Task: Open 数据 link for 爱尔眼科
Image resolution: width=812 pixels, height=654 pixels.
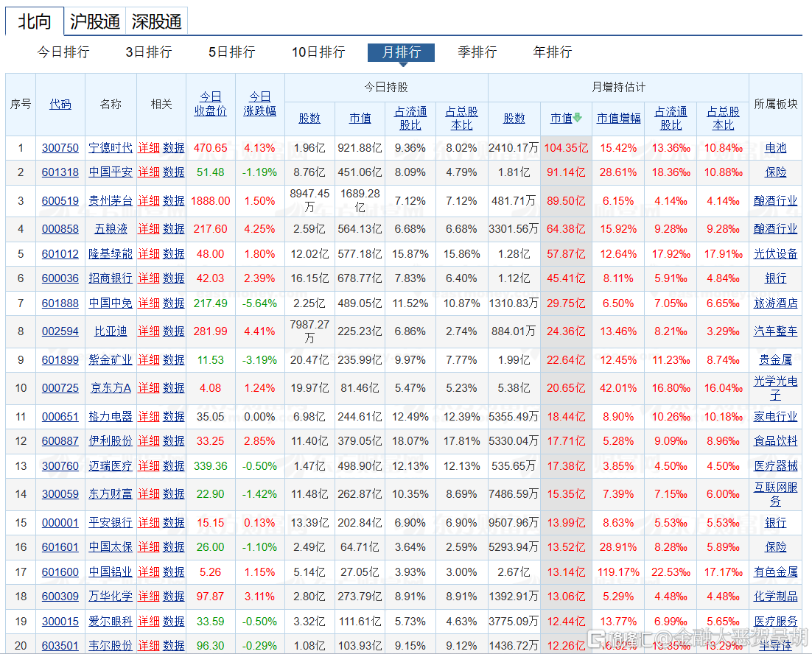Action: click(x=173, y=622)
